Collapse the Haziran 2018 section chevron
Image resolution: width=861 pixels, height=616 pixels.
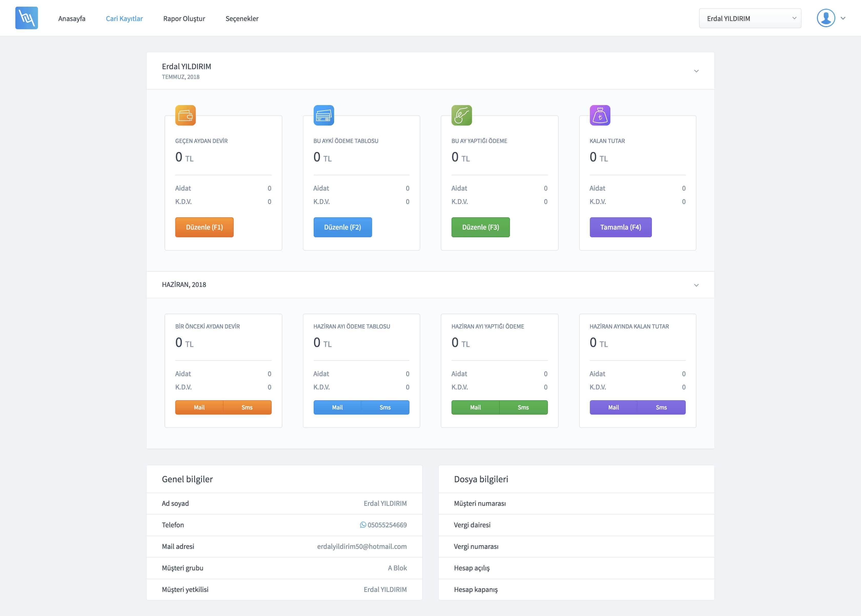pos(696,285)
